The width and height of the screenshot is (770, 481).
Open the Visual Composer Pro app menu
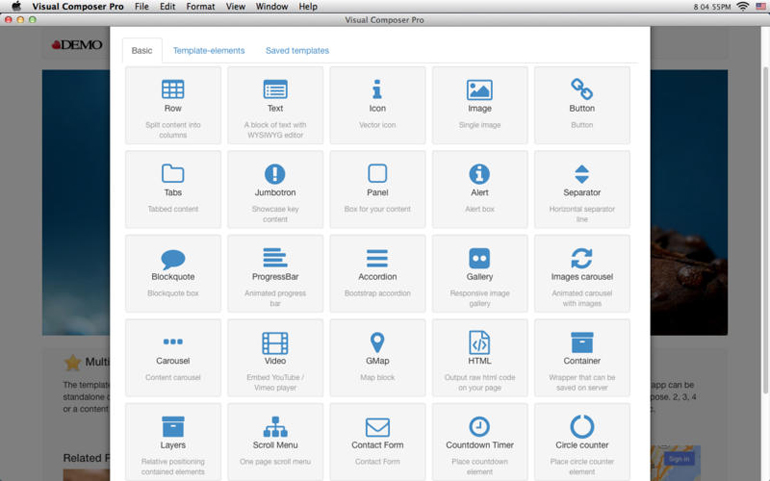pos(78,6)
